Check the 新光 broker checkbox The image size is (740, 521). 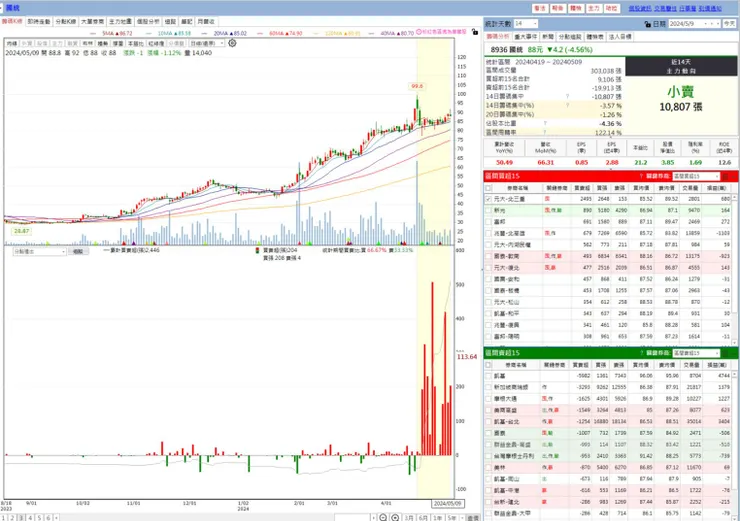488,210
